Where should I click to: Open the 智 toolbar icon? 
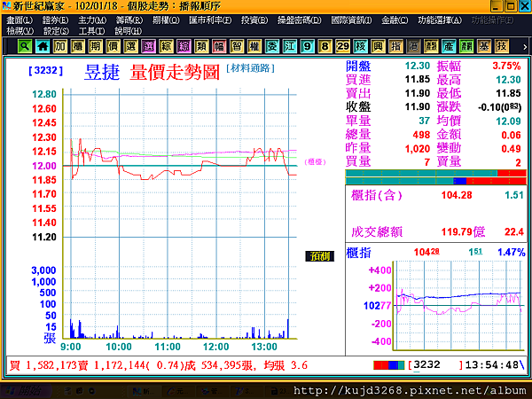237,46
